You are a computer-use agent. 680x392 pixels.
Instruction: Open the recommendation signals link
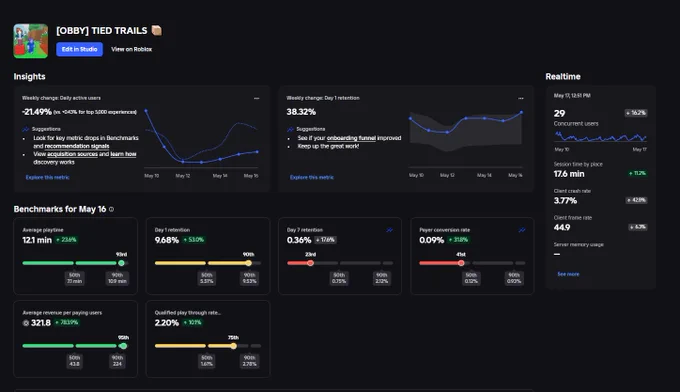77,146
